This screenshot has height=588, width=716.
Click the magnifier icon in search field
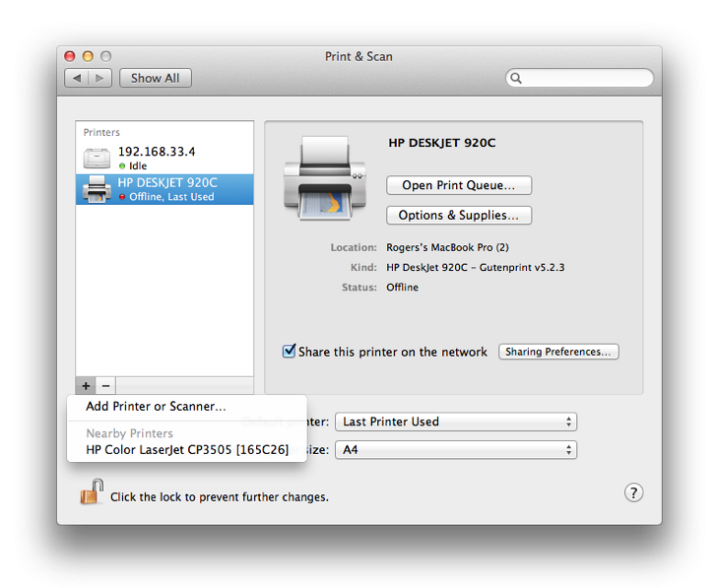tap(516, 78)
